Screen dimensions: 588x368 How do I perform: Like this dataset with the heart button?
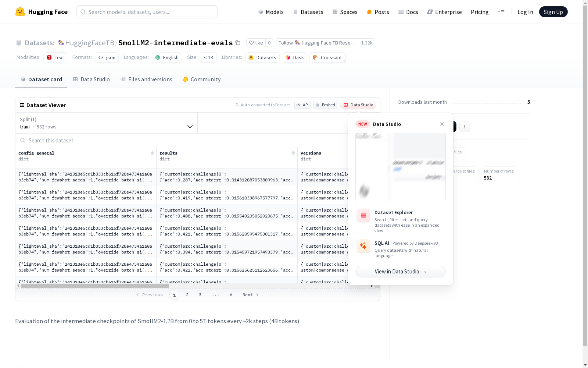click(256, 43)
